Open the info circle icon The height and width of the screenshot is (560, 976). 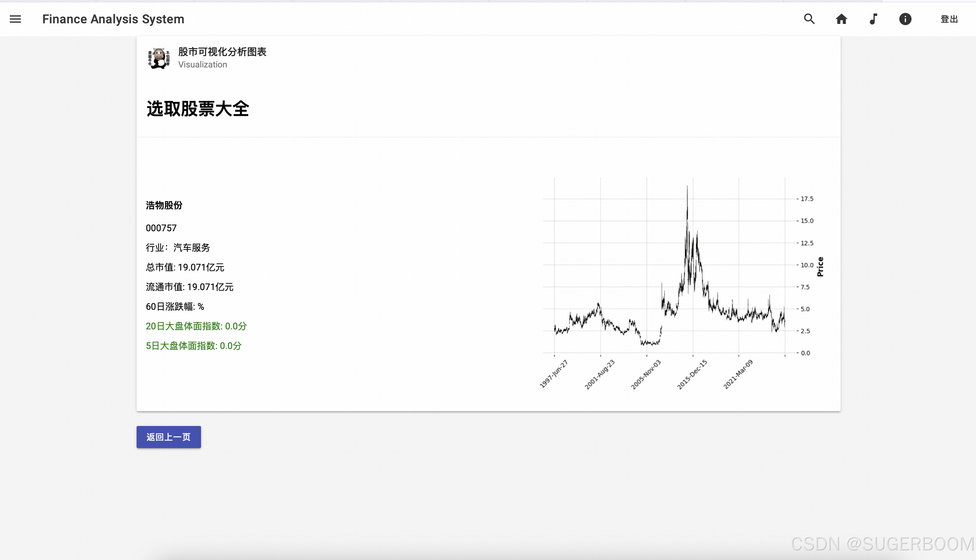905,19
